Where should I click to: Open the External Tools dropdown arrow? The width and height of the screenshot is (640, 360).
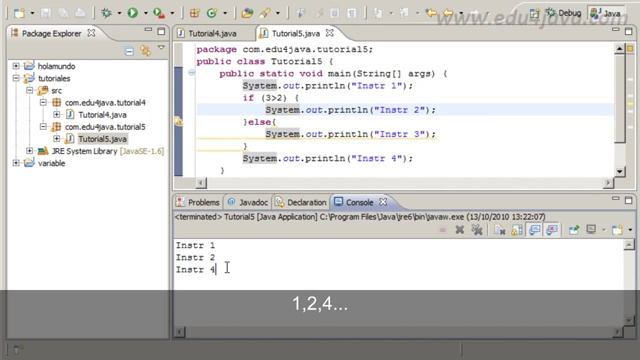point(172,13)
